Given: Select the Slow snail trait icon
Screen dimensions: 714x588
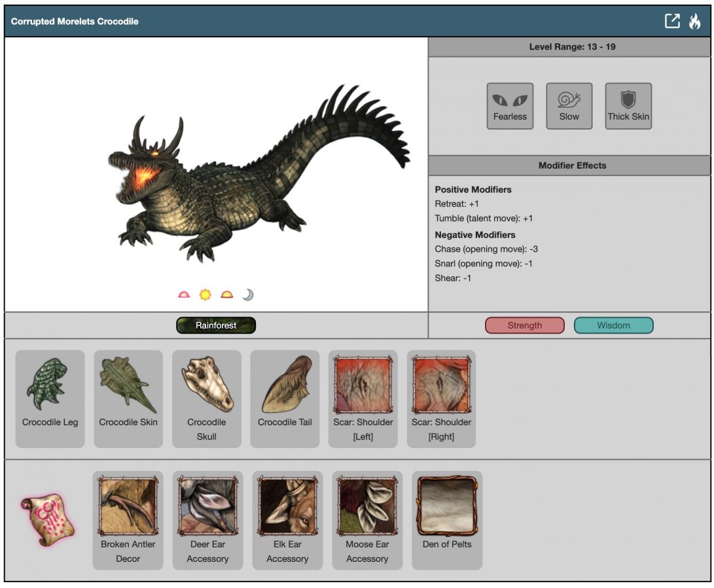Looking at the screenshot, I should (x=569, y=105).
